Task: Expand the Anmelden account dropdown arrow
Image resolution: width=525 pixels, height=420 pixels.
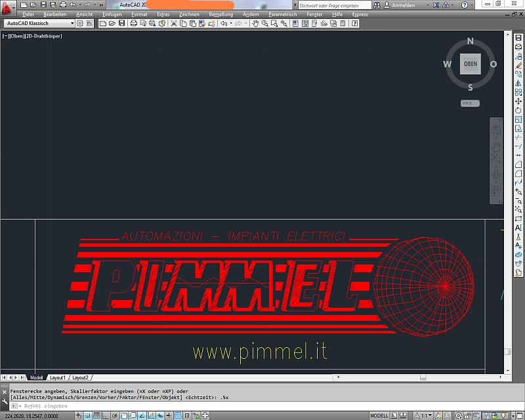Action: coord(428,5)
